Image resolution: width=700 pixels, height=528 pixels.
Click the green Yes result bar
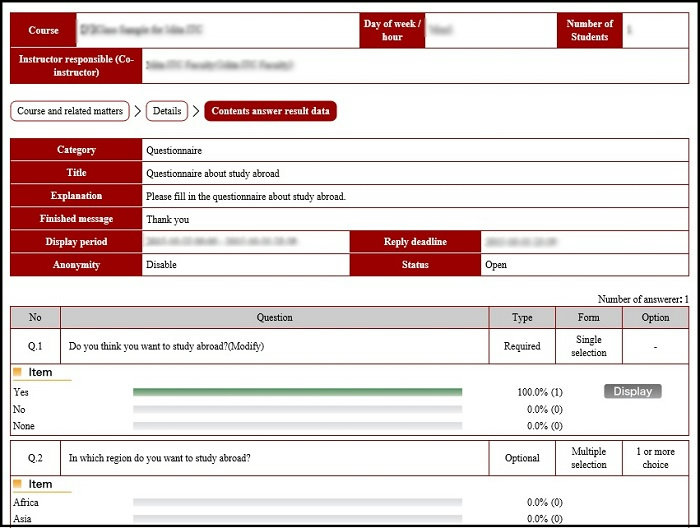click(297, 392)
